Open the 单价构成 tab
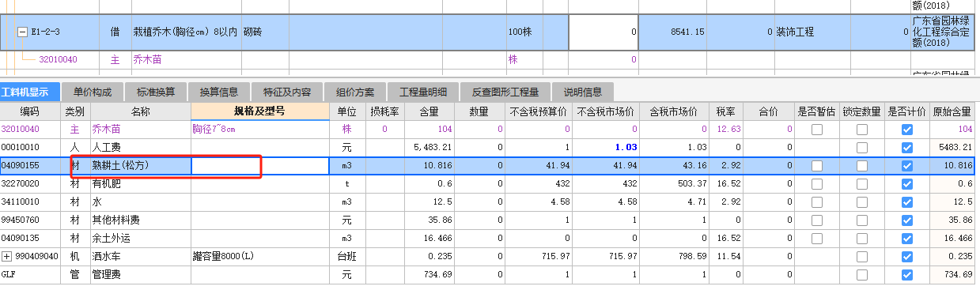This screenshot has height=290, width=980. [93, 92]
